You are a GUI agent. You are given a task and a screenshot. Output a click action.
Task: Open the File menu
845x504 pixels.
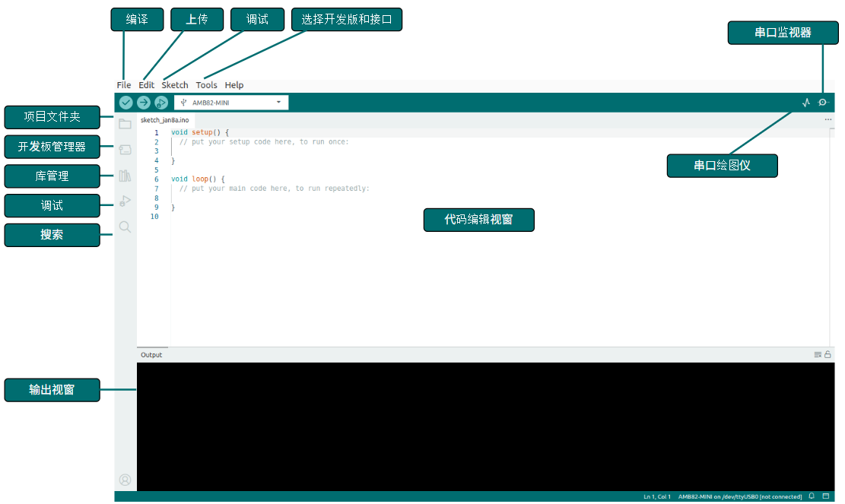coord(124,85)
